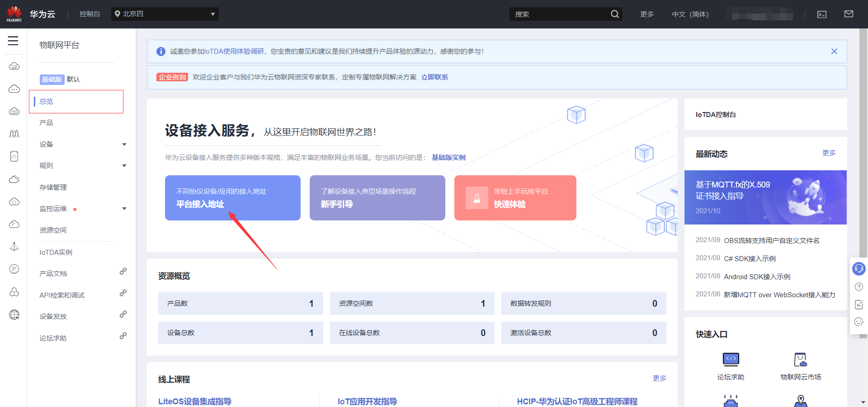This screenshot has height=407, width=868.
Task: Close the IoTDA survey notice banner
Action: [834, 51]
